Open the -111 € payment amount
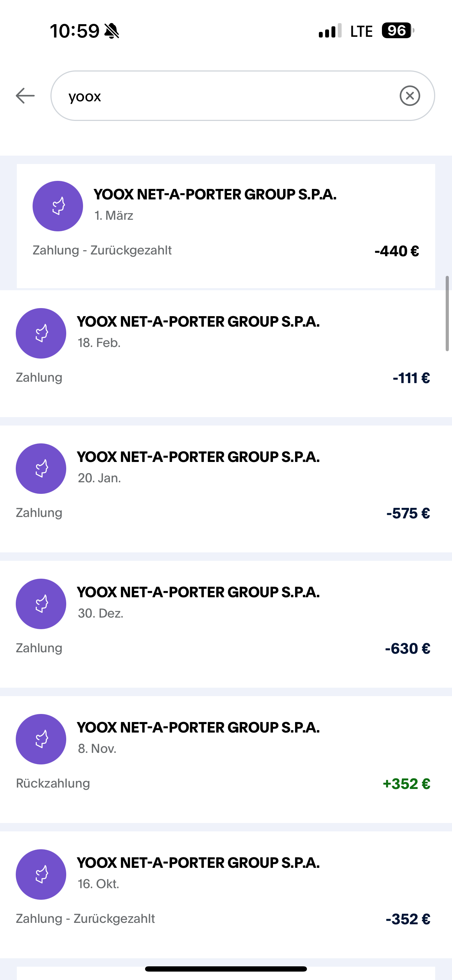Image resolution: width=452 pixels, height=980 pixels. 411,378
